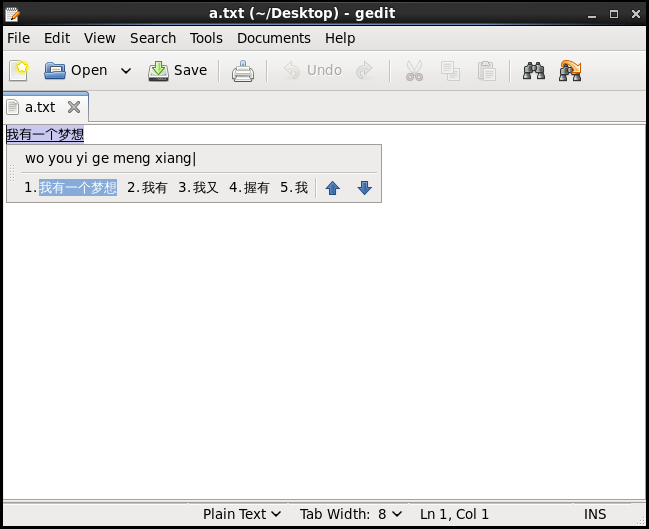This screenshot has width=649, height=529.
Task: Print the document using the printer icon
Action: (243, 71)
